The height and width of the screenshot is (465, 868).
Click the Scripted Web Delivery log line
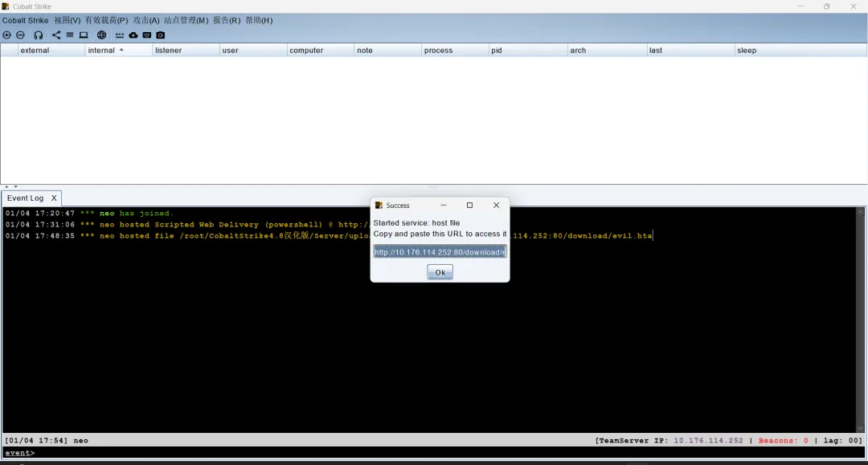187,225
